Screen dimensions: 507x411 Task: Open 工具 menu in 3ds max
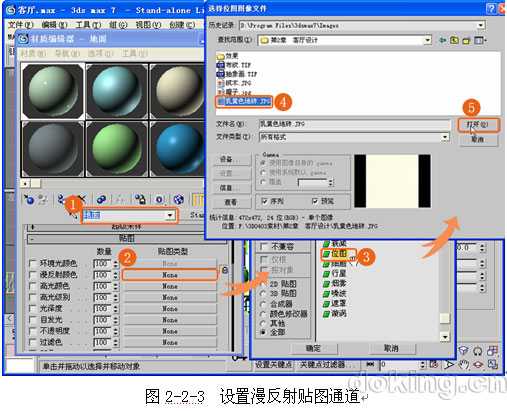pos(88,25)
